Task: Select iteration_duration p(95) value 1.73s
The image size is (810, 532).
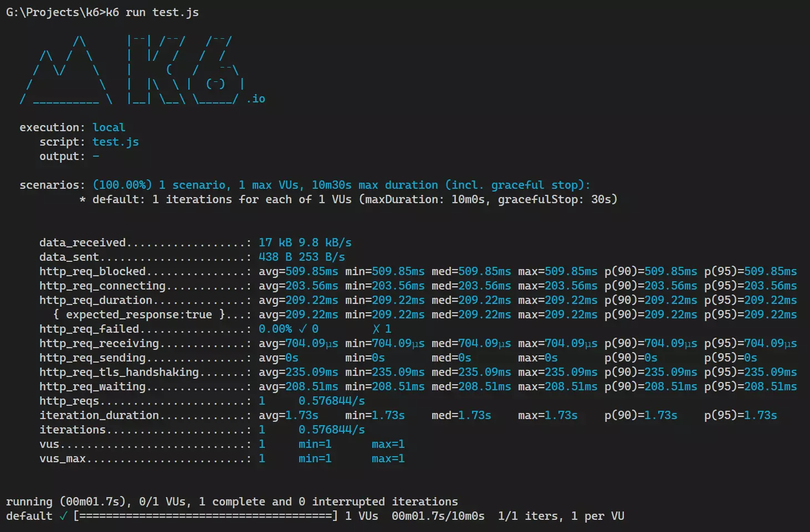Action: (x=761, y=415)
